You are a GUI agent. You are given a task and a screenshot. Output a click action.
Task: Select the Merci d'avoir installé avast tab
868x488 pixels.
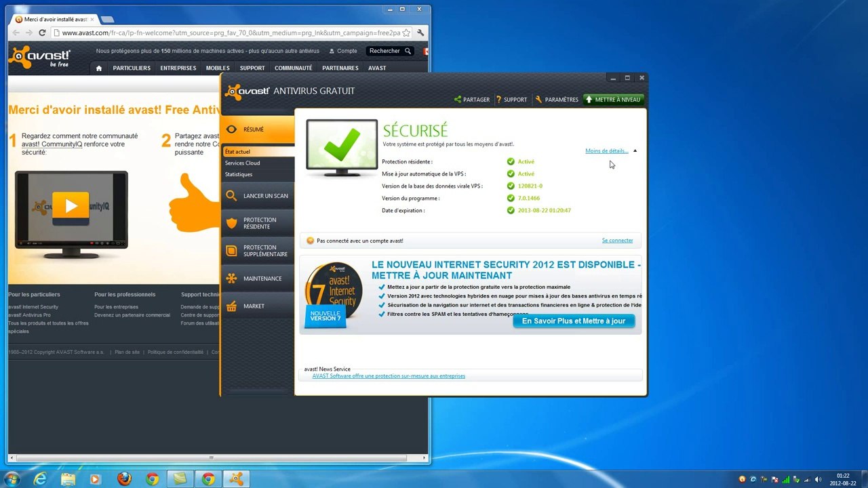point(54,19)
